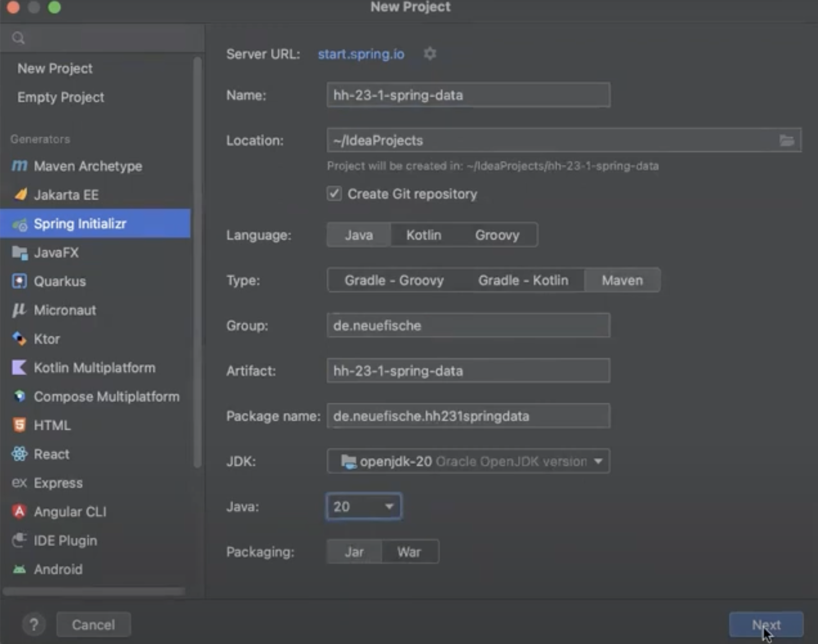Choose Express generator
The width and height of the screenshot is (818, 644).
click(x=95, y=483)
